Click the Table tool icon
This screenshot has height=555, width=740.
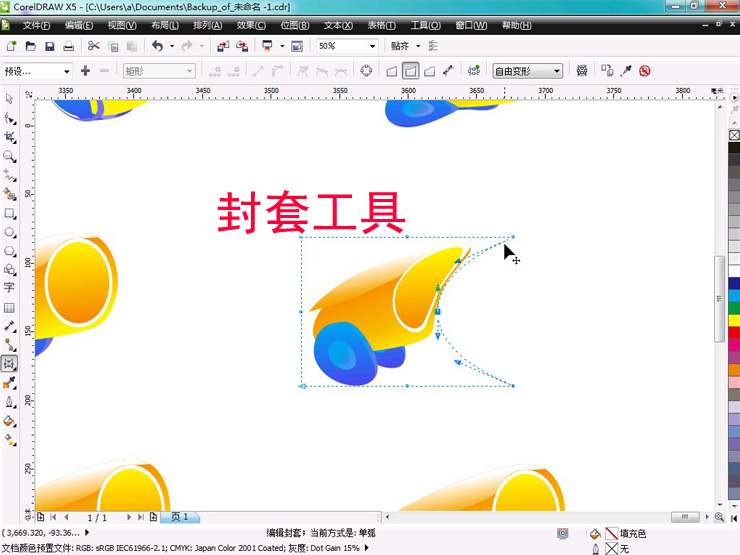tap(9, 307)
